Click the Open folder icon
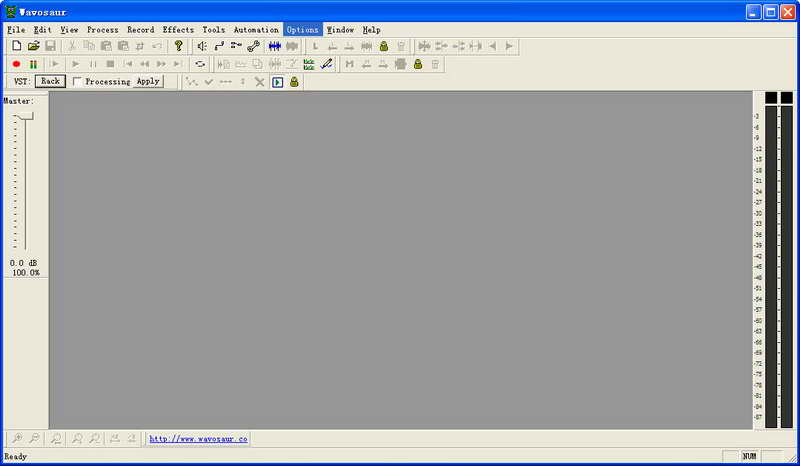 click(33, 46)
